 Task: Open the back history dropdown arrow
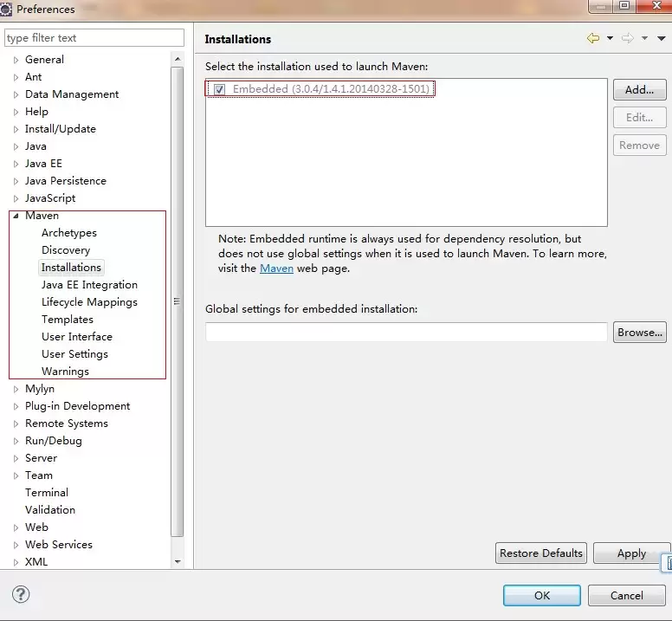[610, 38]
